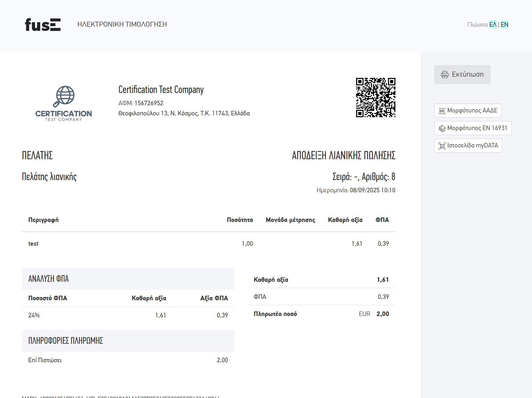
Task: Select the test line item row
Action: 33,244
